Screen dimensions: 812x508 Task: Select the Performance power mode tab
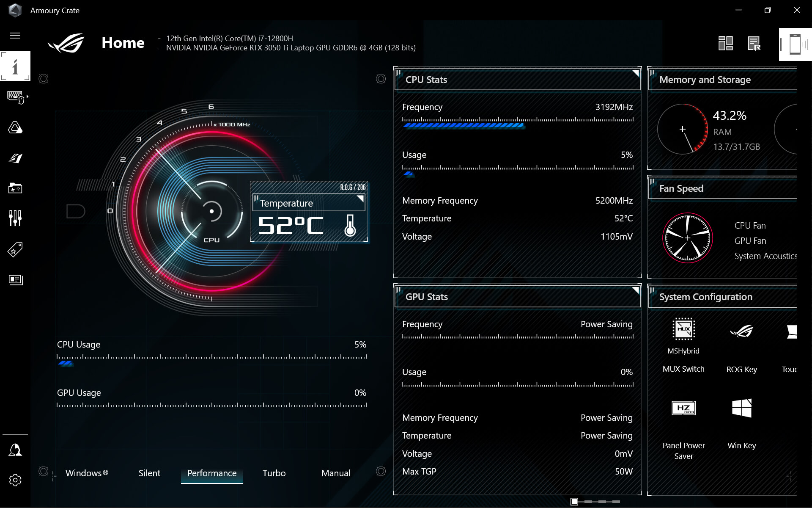click(212, 473)
